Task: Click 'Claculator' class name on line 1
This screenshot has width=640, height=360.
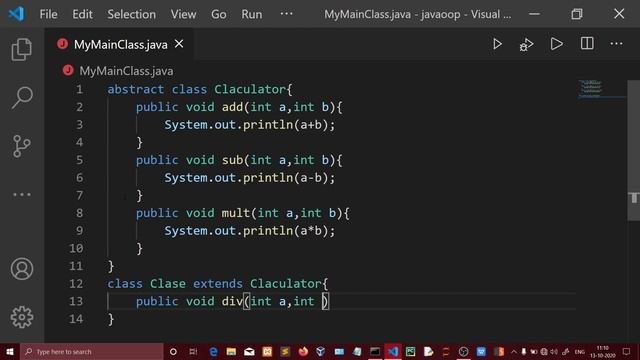Action: click(x=250, y=89)
